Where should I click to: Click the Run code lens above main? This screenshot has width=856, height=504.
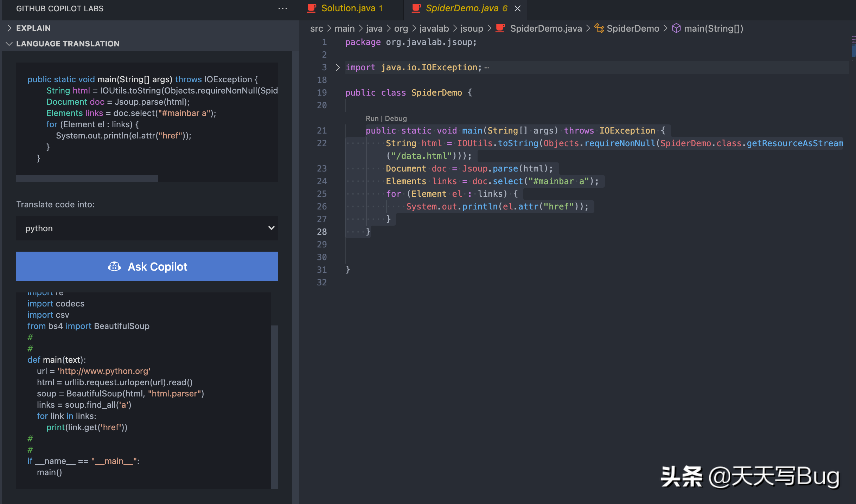372,118
